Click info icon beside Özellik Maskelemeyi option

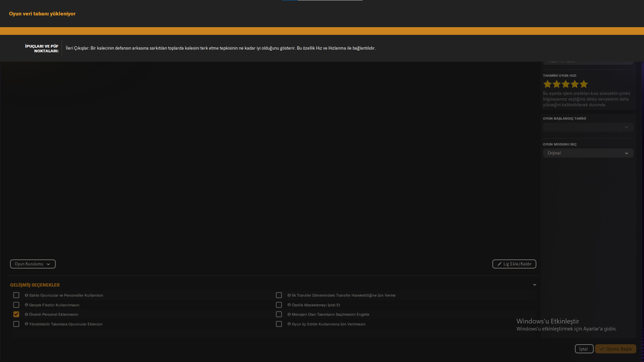point(289,305)
